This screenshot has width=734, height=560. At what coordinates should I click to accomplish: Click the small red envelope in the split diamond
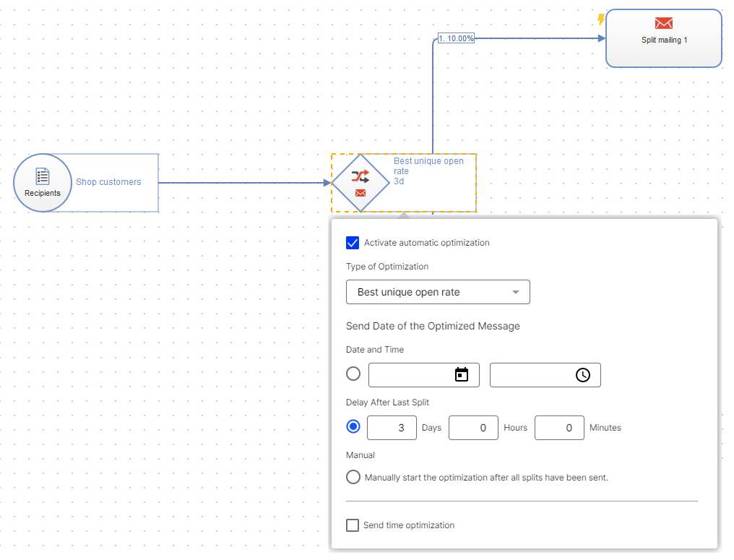point(360,193)
